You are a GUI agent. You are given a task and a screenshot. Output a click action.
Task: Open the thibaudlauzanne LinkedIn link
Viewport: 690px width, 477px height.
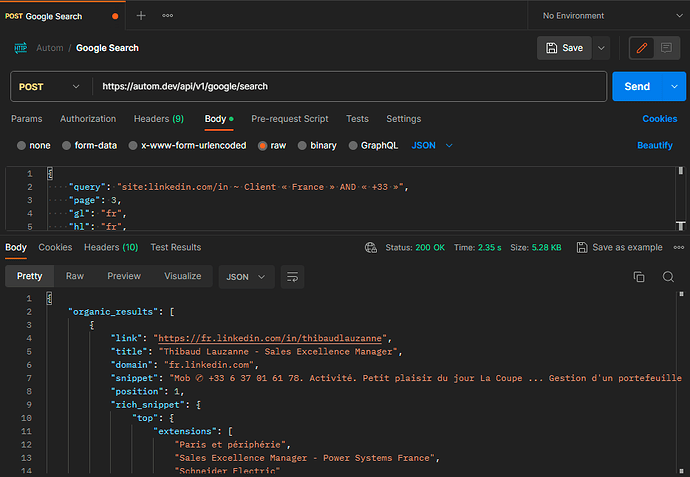[x=270, y=338]
